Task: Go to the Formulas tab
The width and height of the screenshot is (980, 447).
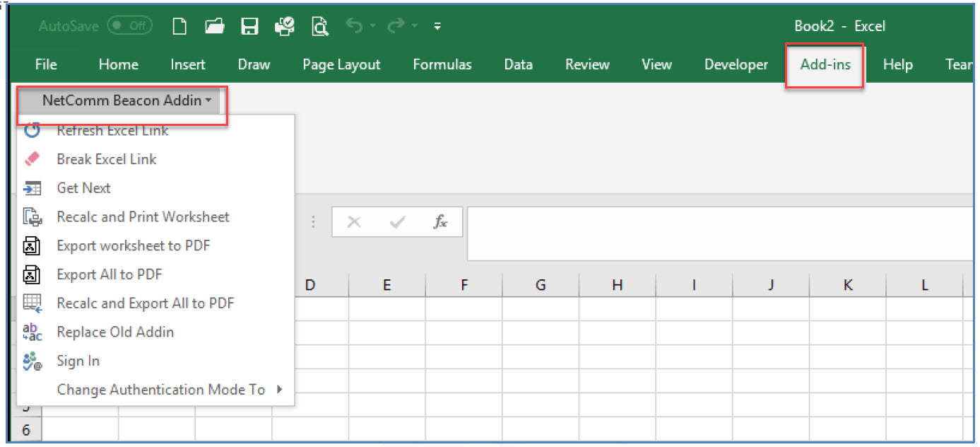Action: tap(442, 64)
